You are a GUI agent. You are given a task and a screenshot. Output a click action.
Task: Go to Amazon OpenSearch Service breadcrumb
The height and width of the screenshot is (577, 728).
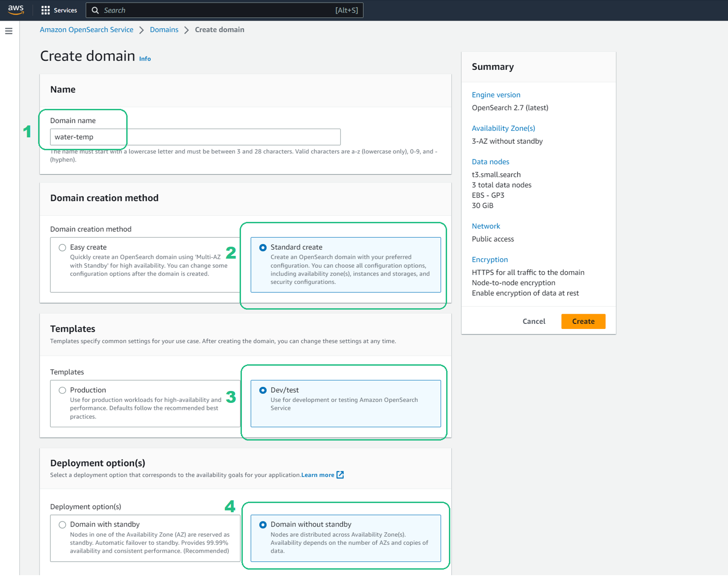pos(86,29)
